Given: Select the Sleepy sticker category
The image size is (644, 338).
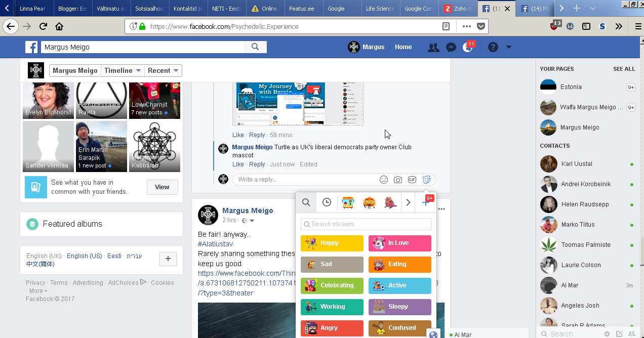Looking at the screenshot, I should 400,307.
